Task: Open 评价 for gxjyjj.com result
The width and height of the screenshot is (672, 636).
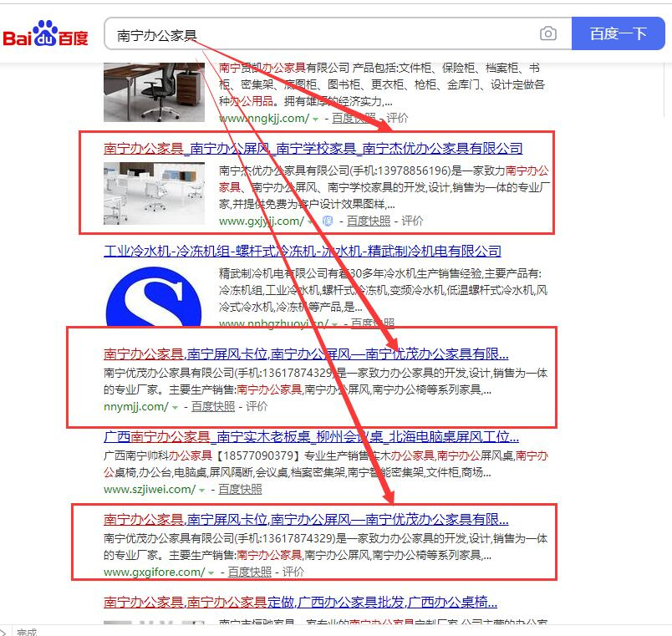Action: click(x=412, y=221)
